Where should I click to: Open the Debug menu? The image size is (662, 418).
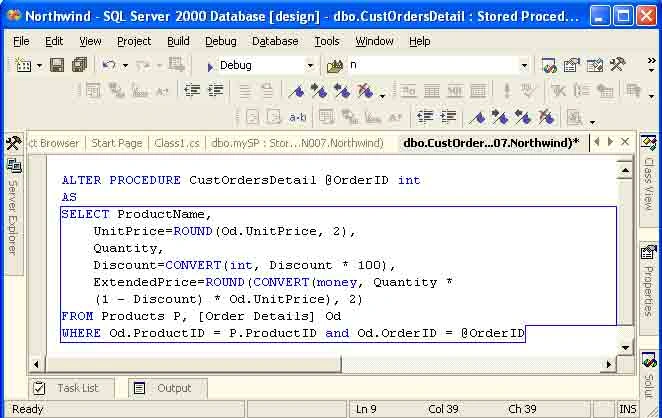pos(220,41)
